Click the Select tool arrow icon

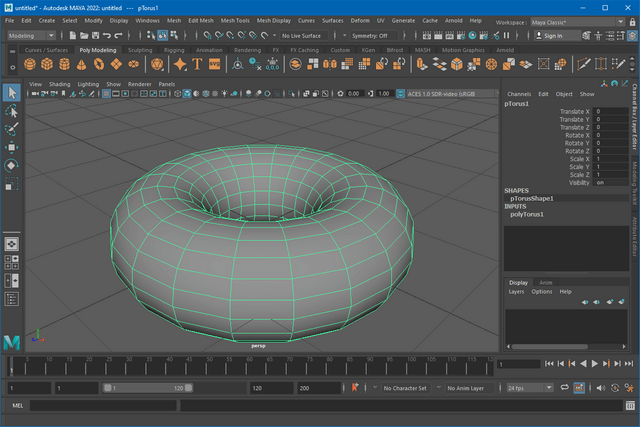click(x=12, y=93)
